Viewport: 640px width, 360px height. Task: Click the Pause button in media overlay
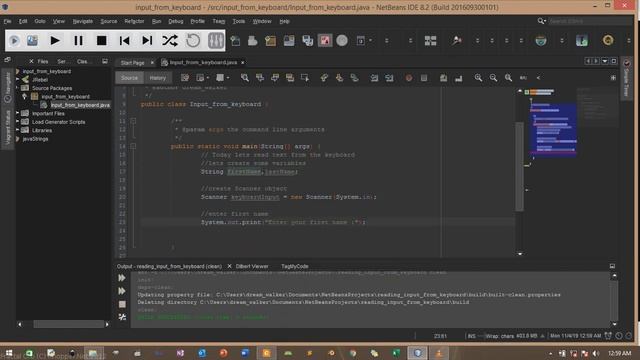78,40
